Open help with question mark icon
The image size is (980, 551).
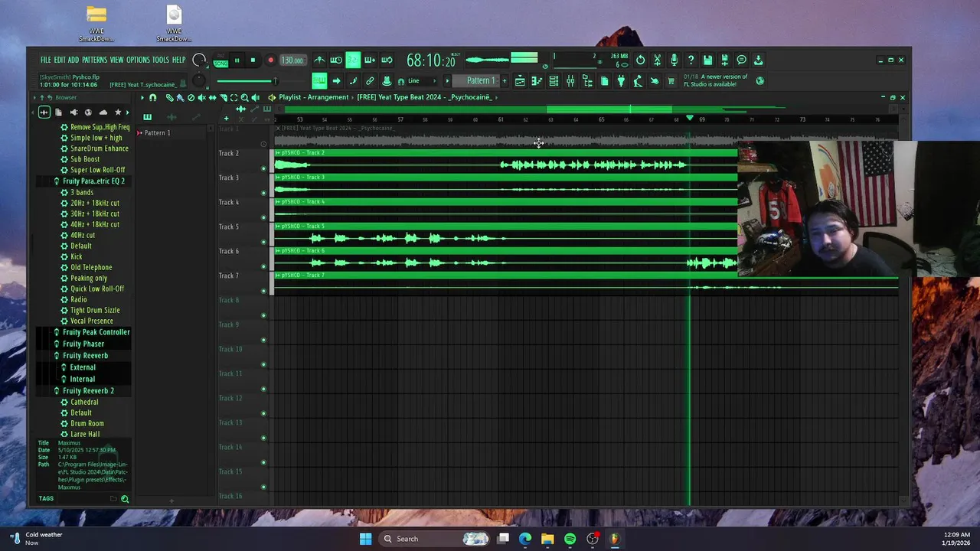(691, 60)
